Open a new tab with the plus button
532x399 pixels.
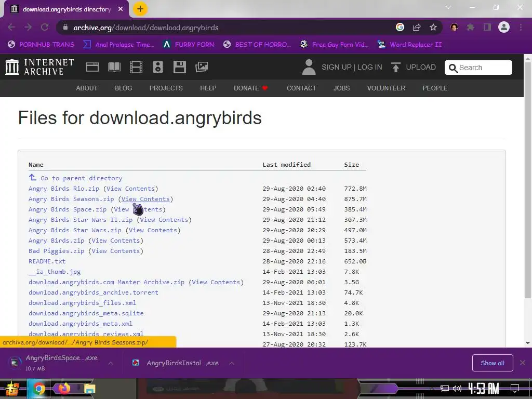[x=140, y=9]
